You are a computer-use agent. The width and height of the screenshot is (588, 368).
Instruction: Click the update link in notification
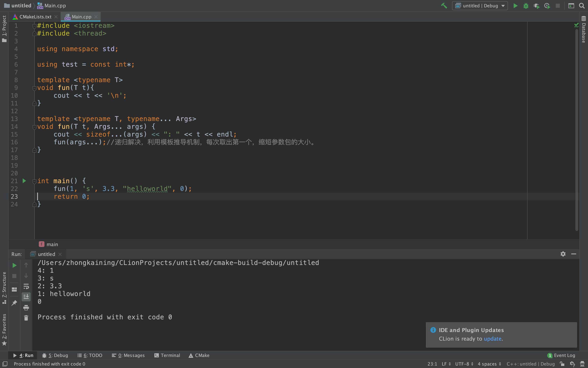pos(492,339)
